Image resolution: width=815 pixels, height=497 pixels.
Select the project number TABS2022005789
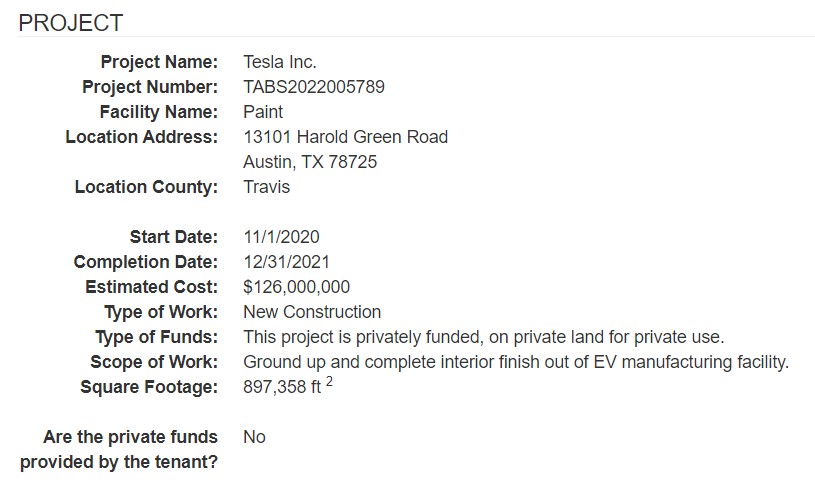[x=314, y=87]
